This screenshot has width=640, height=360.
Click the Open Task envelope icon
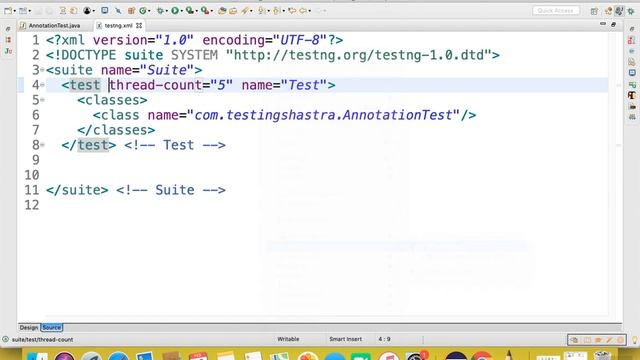tap(233, 11)
